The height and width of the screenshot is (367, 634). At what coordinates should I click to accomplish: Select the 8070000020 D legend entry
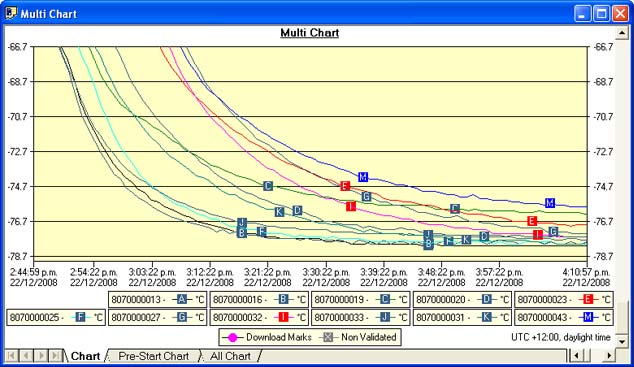pyautogui.click(x=462, y=300)
